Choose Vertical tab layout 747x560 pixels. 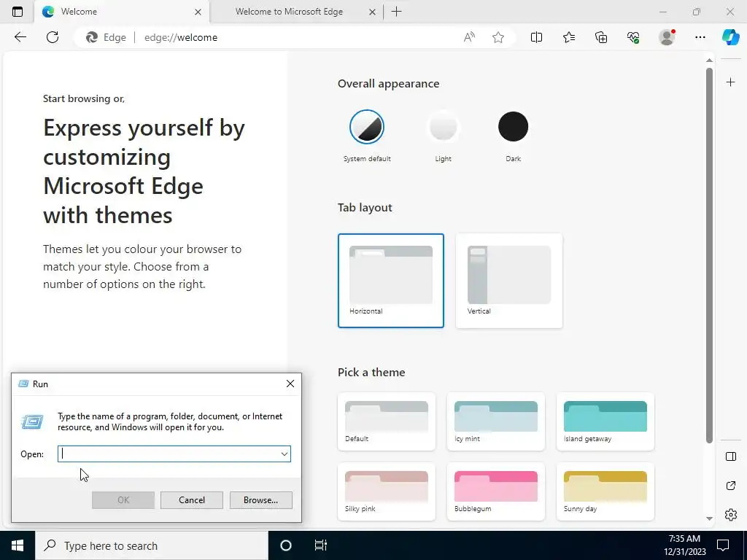[x=508, y=281]
